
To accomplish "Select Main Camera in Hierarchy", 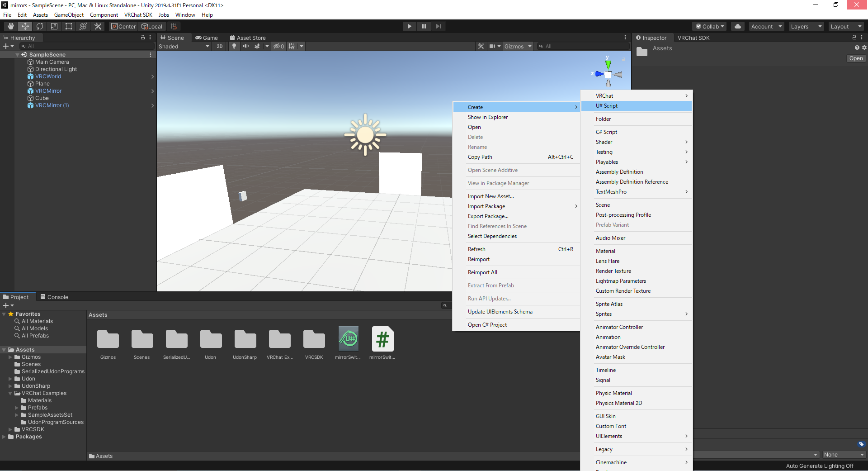I will point(52,62).
